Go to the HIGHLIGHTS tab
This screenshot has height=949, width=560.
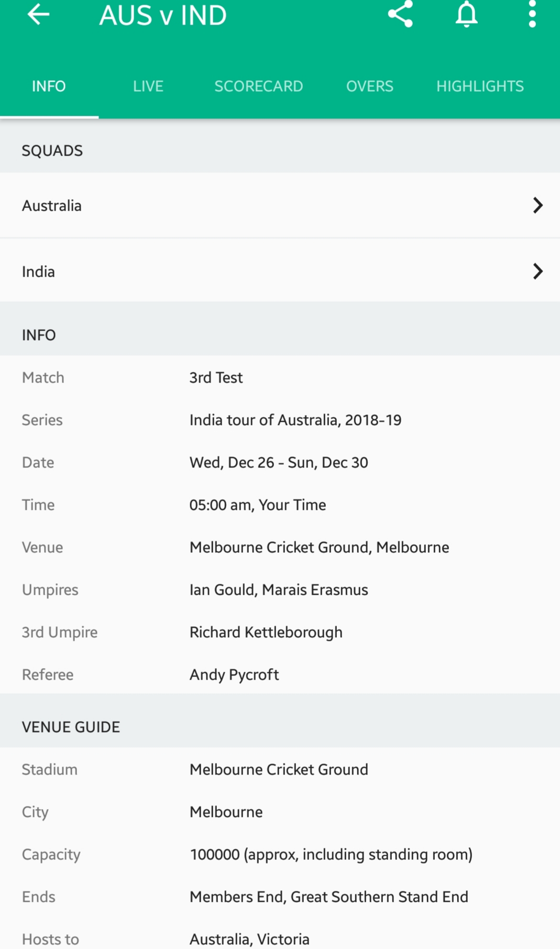480,86
